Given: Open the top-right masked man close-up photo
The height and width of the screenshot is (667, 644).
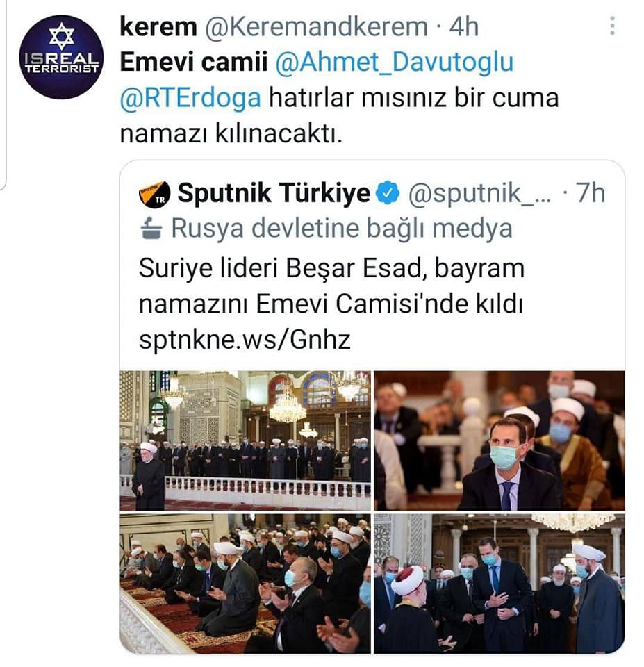Looking at the screenshot, I should (499, 440).
